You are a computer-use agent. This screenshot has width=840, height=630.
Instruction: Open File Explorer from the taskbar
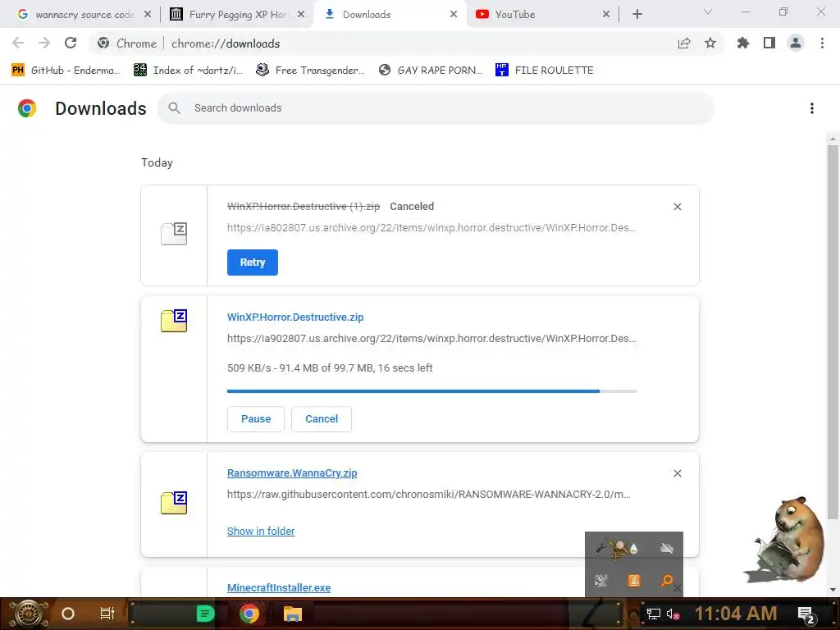293,614
